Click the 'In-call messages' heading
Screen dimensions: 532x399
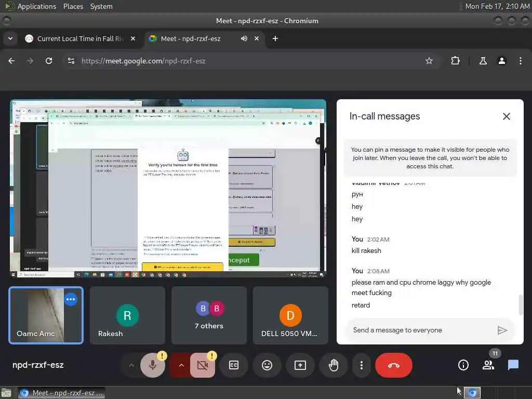point(384,116)
